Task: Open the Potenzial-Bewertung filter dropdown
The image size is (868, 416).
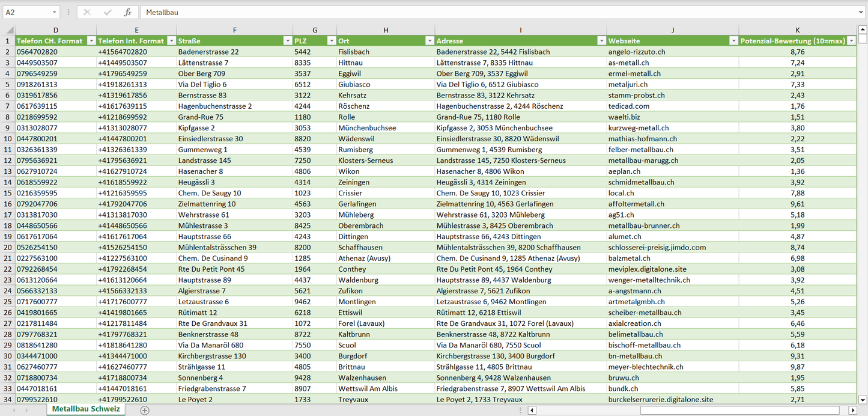Action: click(x=851, y=41)
